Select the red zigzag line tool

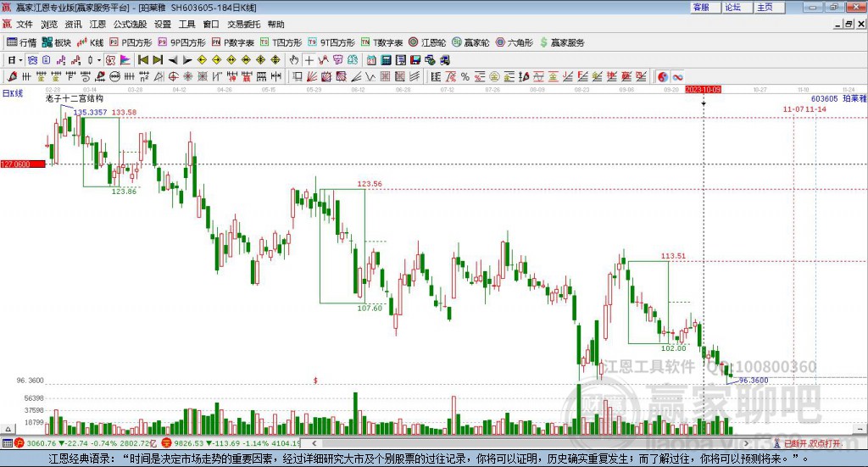click(323, 60)
